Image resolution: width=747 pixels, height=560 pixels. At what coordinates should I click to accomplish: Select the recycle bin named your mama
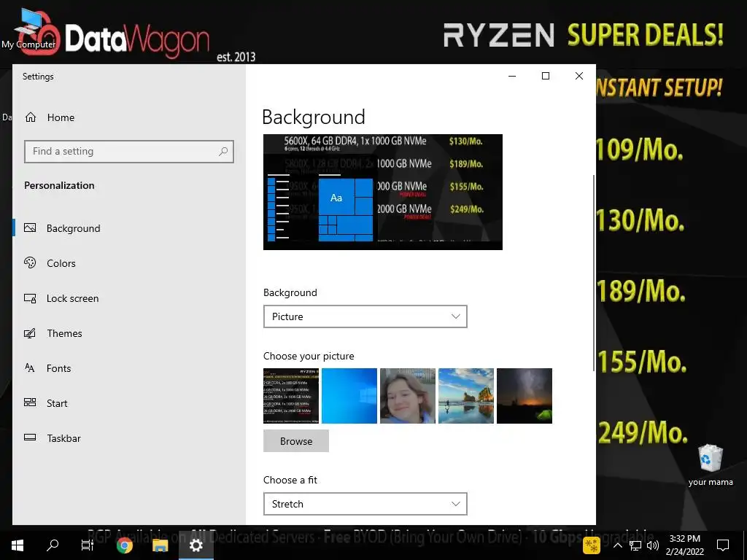(711, 465)
